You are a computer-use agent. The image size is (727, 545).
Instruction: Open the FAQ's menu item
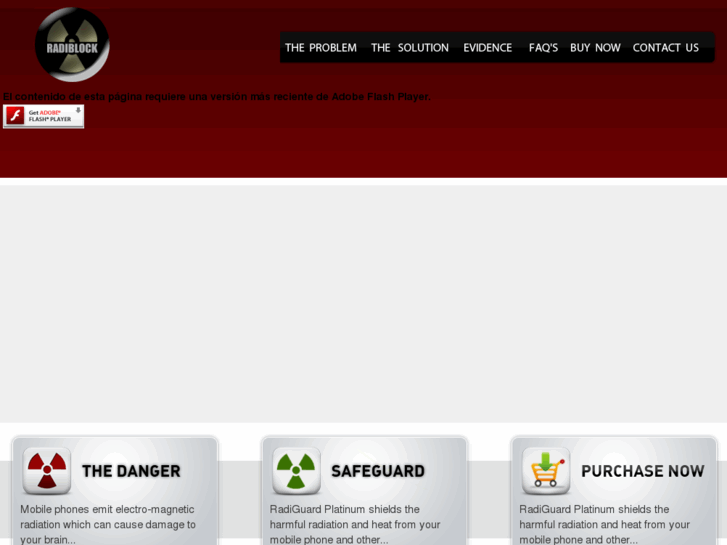pos(543,48)
